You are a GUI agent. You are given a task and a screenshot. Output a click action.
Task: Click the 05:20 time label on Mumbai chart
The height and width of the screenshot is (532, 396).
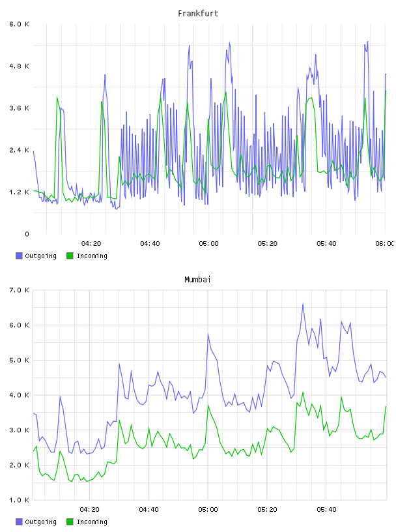tap(267, 510)
